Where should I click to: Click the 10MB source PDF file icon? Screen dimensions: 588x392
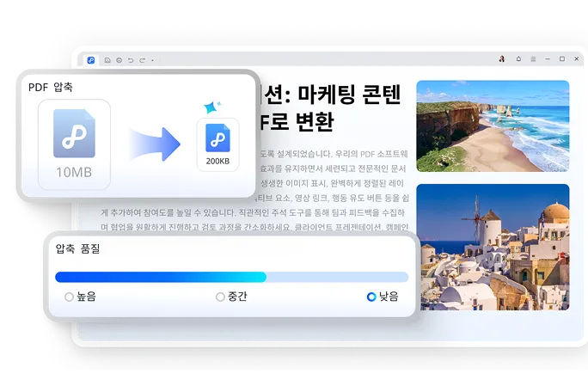74,133
